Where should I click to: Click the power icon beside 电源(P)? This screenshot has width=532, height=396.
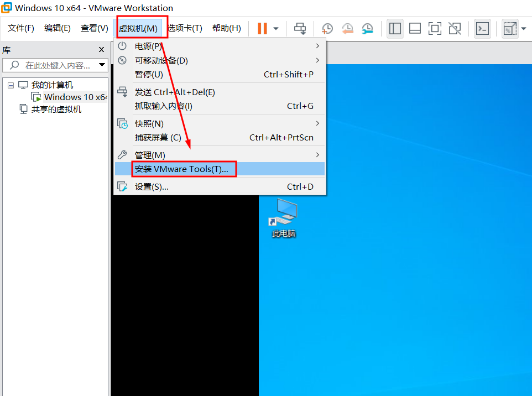122,46
